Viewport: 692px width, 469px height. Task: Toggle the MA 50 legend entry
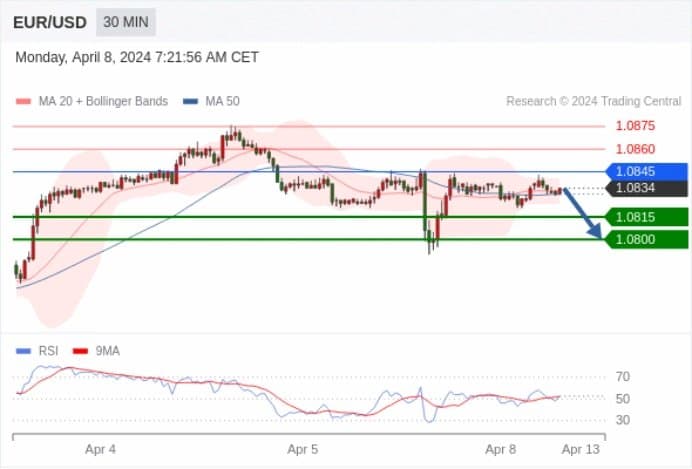point(211,101)
